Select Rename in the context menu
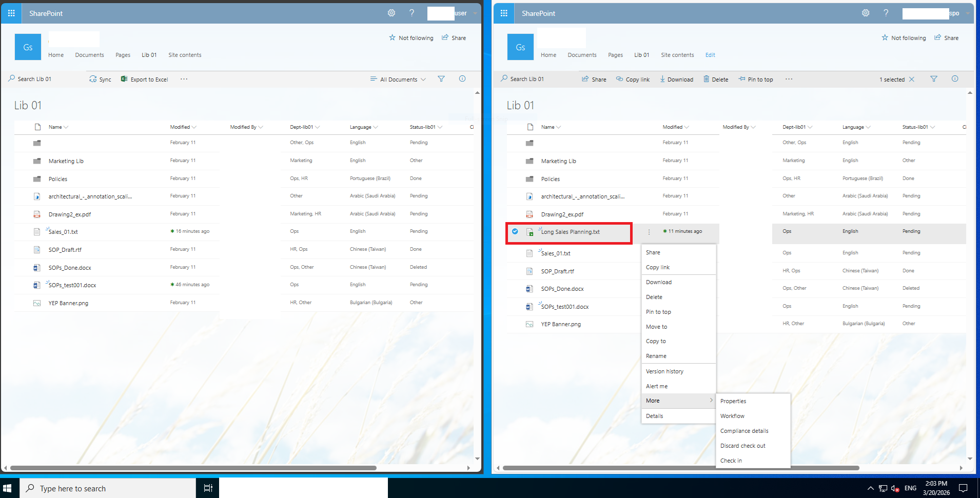Viewport: 980px width, 498px height. click(678, 356)
